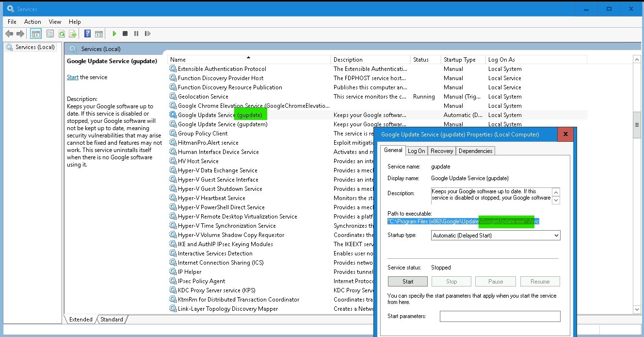
Task: Select the Geolocation Service row
Action: (203, 97)
